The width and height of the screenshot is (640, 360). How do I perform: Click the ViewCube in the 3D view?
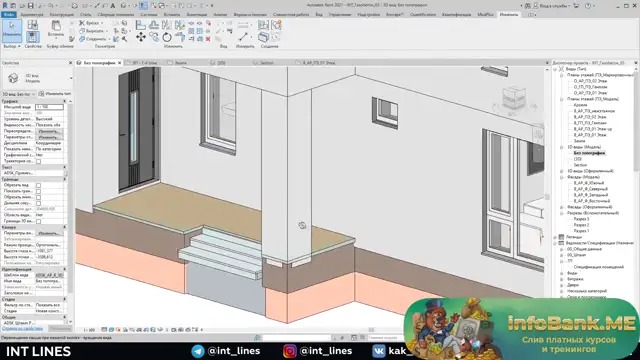(513, 97)
